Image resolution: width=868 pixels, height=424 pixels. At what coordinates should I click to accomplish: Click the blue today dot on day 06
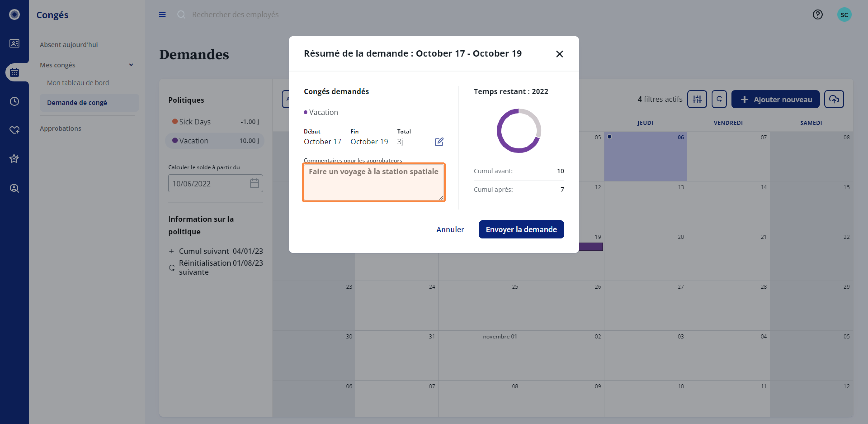tap(609, 137)
